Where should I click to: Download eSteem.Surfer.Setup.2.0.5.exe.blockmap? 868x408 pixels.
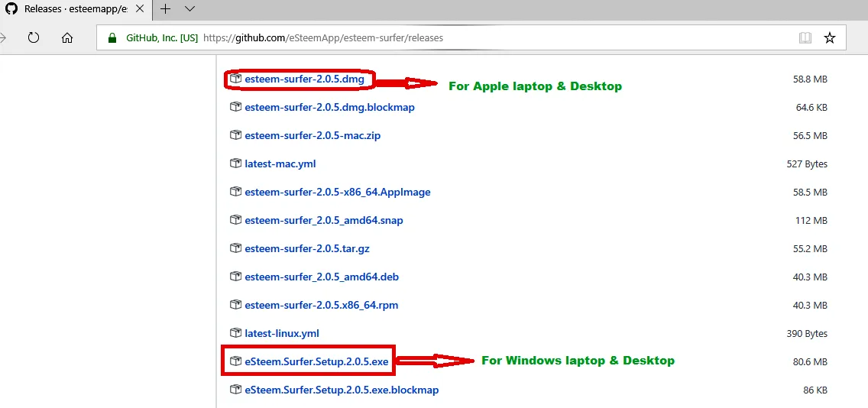(342, 390)
